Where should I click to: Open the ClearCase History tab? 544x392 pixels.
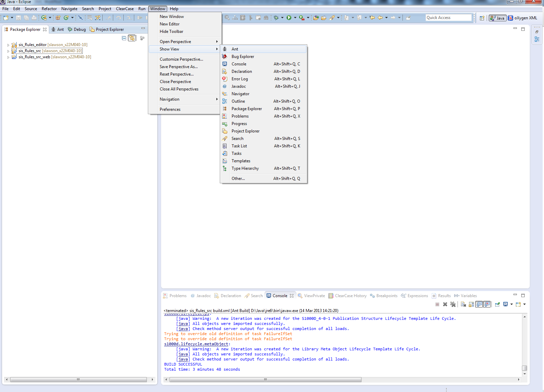(348, 296)
